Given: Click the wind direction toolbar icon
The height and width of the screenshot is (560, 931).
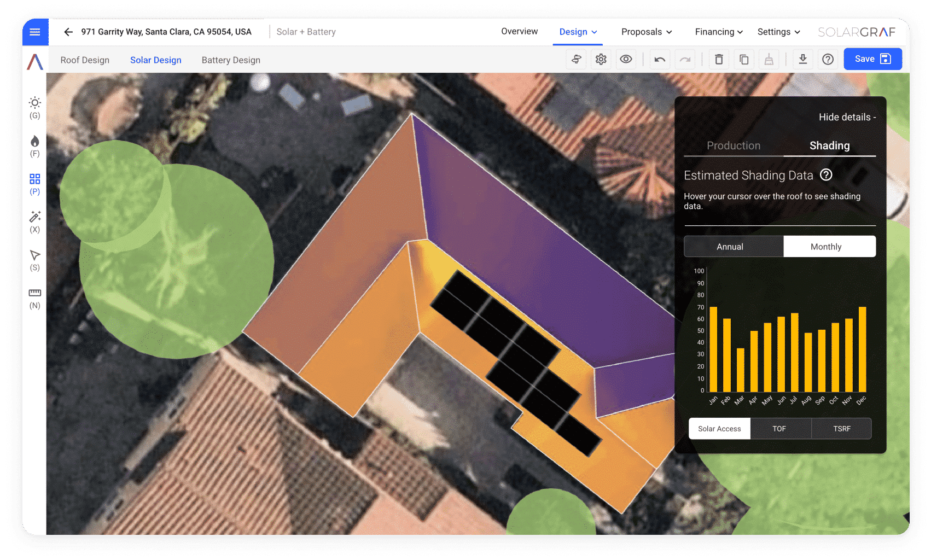Looking at the screenshot, I should (576, 59).
